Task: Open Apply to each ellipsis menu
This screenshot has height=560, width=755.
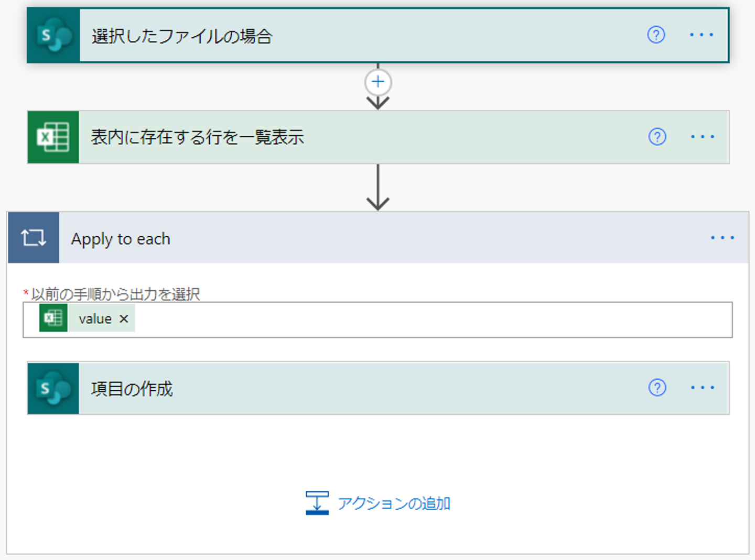Action: coord(722,238)
